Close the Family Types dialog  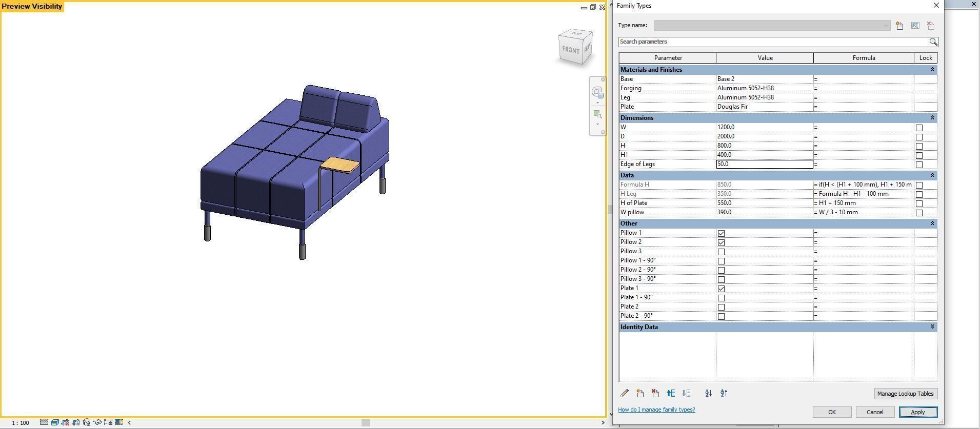click(936, 5)
